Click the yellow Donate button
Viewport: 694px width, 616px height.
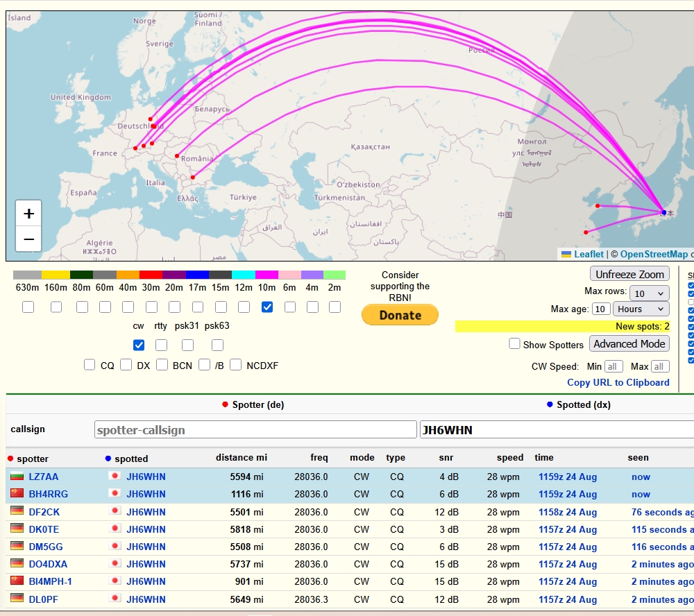400,315
